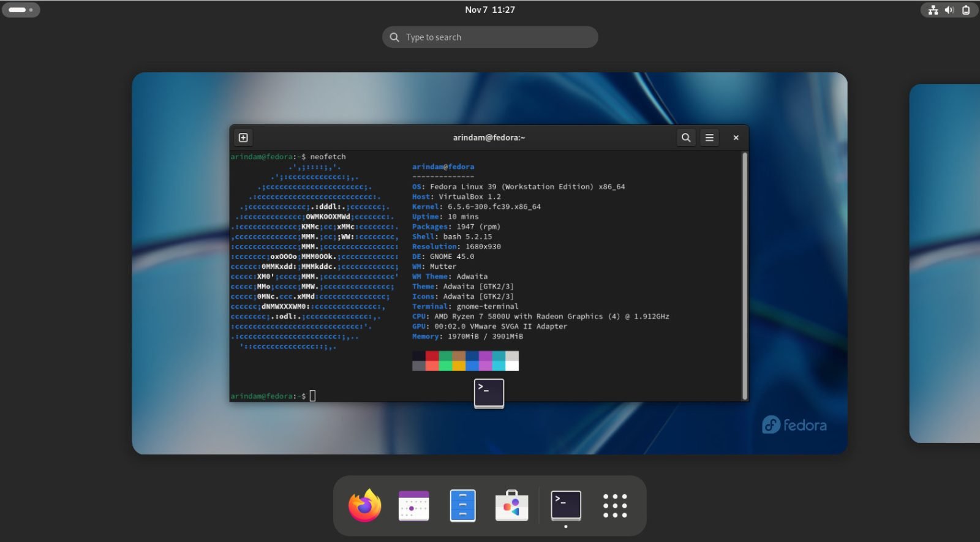Click the network icon in the top bar

pyautogui.click(x=933, y=10)
